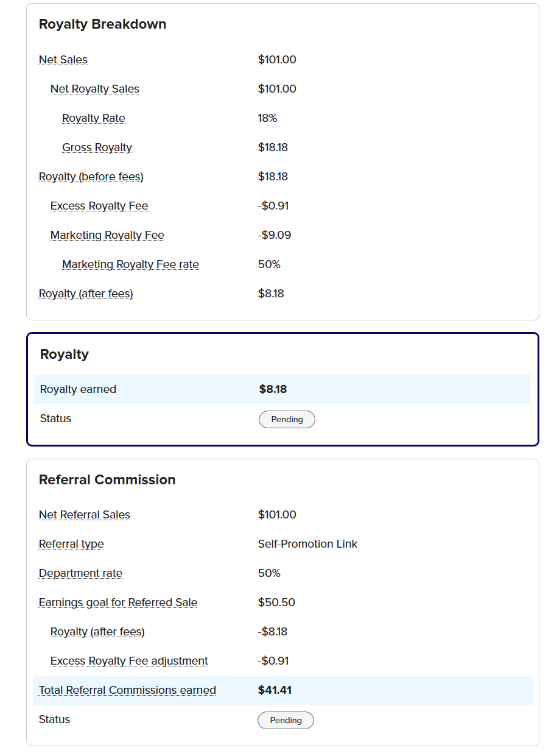Click the Net Referral Sales term
The height and width of the screenshot is (756, 554).
tap(85, 515)
